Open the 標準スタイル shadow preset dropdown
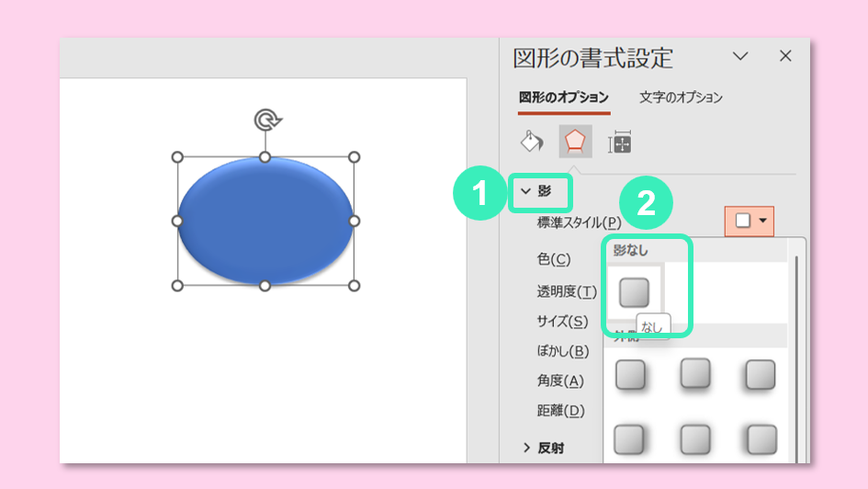This screenshot has height=489, width=868. (x=750, y=221)
